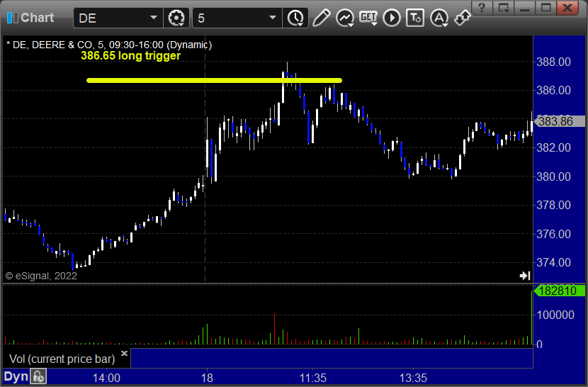Click the 386.65 long trigger label
The width and height of the screenshot is (588, 387).
pyautogui.click(x=130, y=55)
